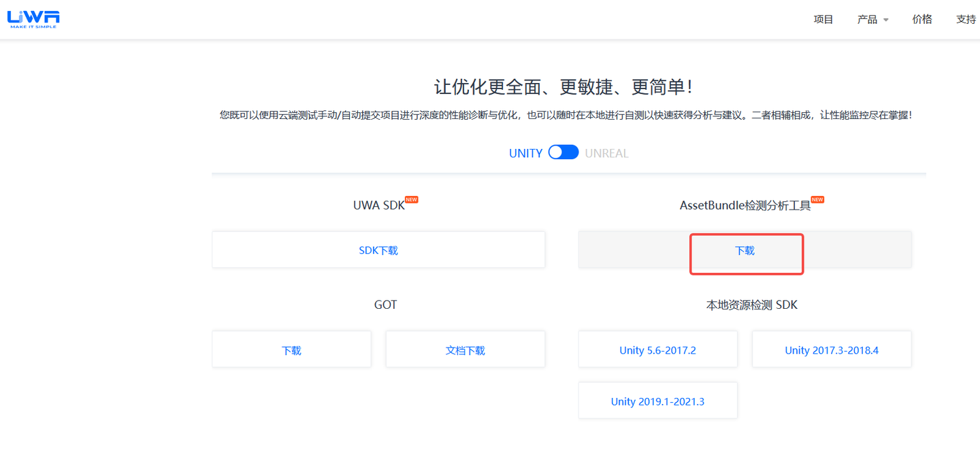This screenshot has width=980, height=451.
Task: Open the 项目 menu item
Action: [823, 19]
